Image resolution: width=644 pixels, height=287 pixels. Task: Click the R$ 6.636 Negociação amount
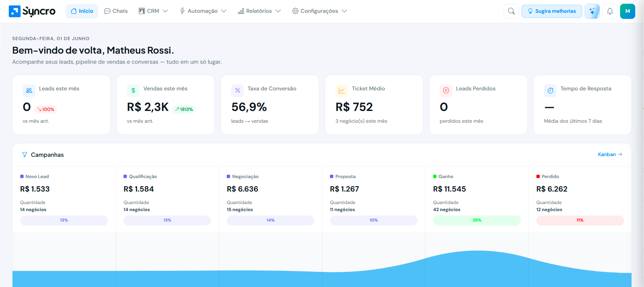pyautogui.click(x=243, y=189)
